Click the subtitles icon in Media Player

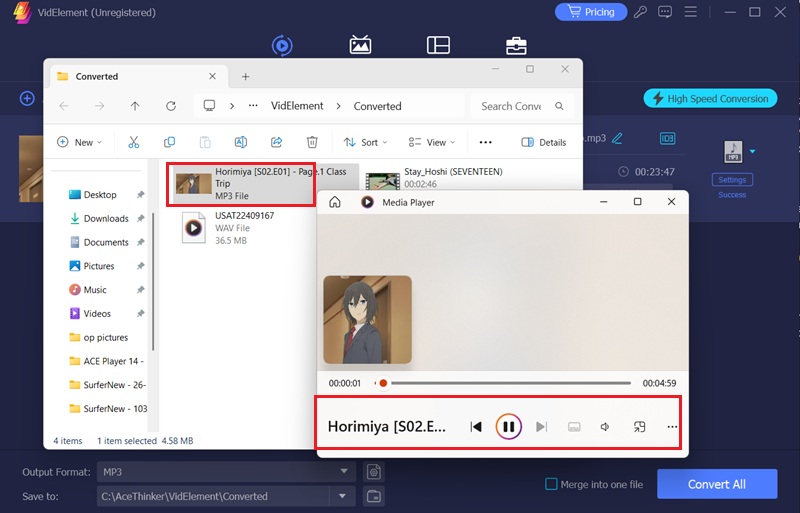coord(574,426)
